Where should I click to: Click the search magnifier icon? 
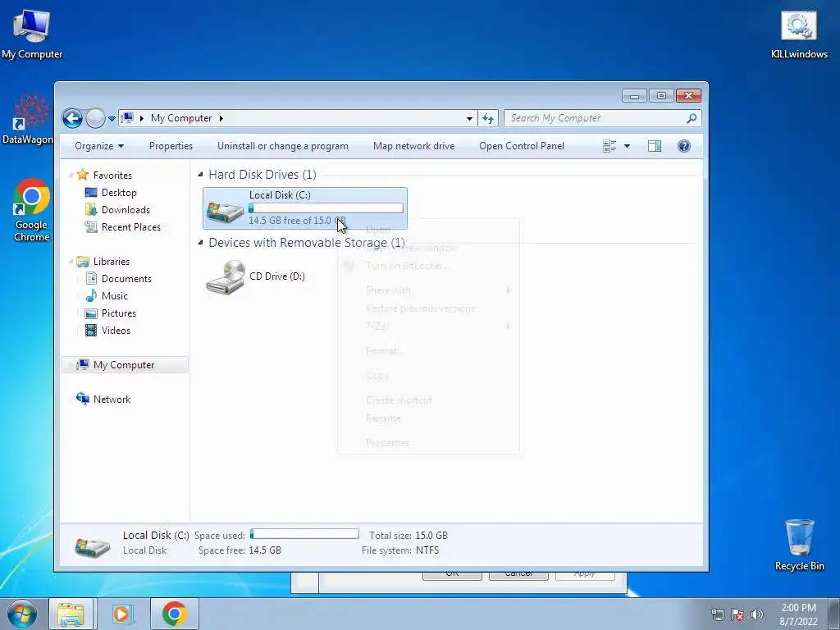coord(692,118)
